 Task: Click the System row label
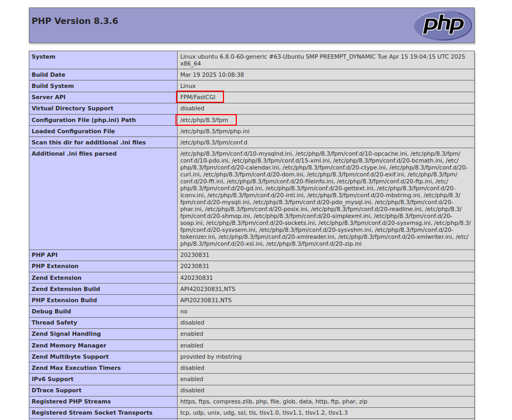(43, 57)
